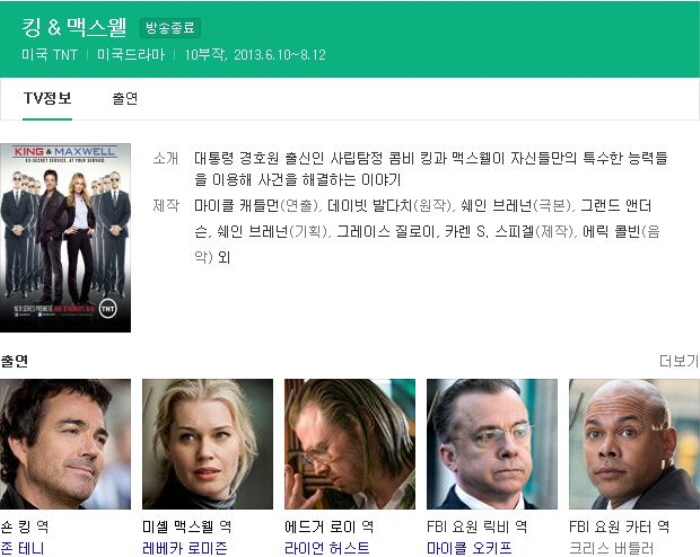Open the 존 테니 actor link
The width and height of the screenshot is (700, 557).
coord(22,548)
